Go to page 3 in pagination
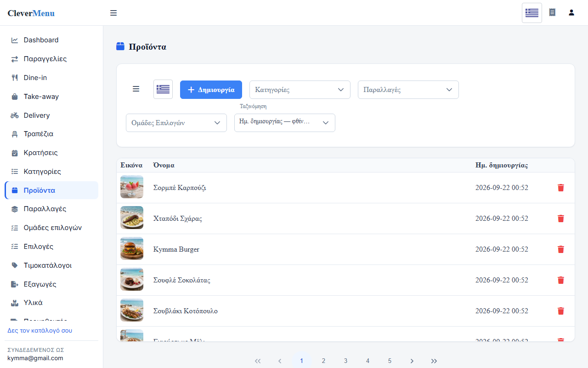This screenshot has height=368, width=588. pyautogui.click(x=345, y=361)
